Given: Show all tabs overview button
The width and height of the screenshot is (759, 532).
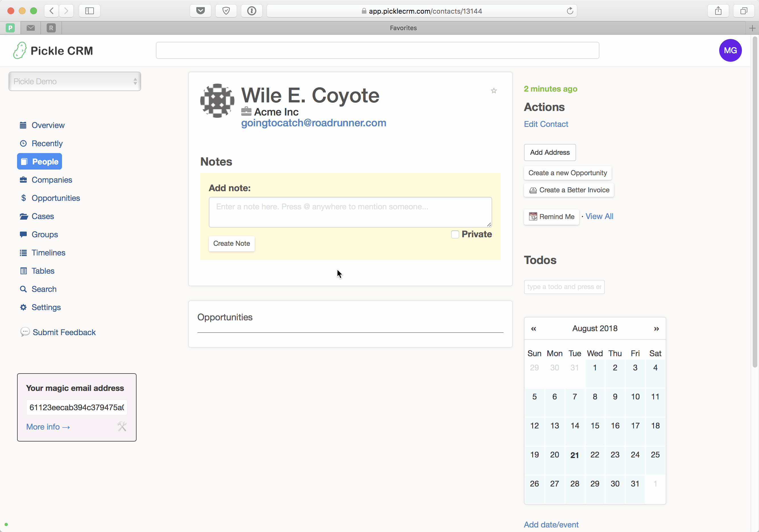Looking at the screenshot, I should [744, 11].
